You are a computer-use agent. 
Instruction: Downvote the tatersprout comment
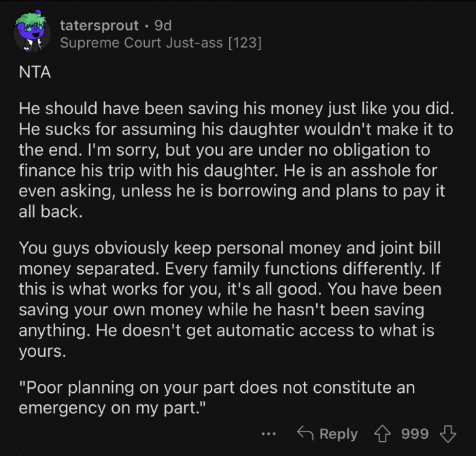coord(447,434)
